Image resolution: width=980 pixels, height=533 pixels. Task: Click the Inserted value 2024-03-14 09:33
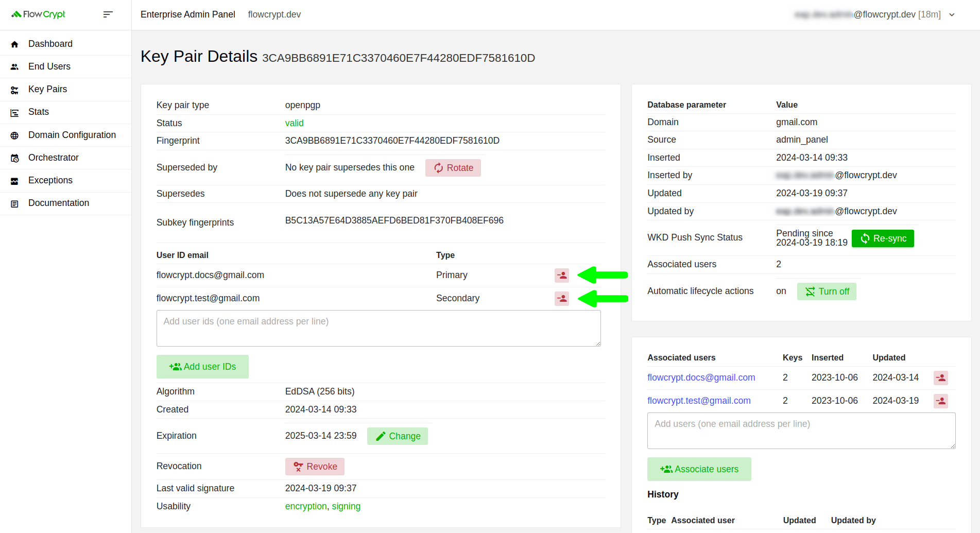point(812,158)
